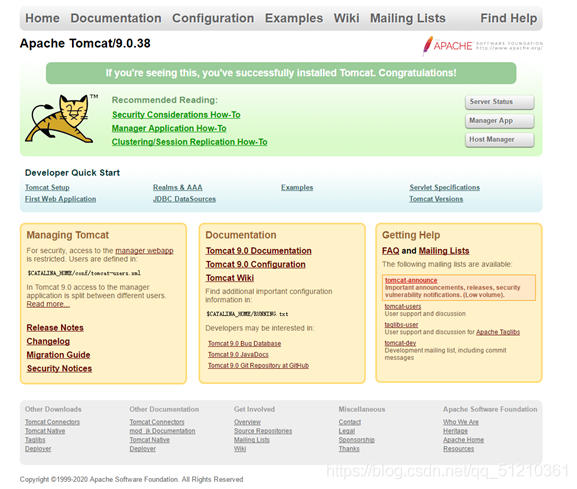Open Examples link under Developer Quick Start
577x489 pixels.
[x=297, y=187]
